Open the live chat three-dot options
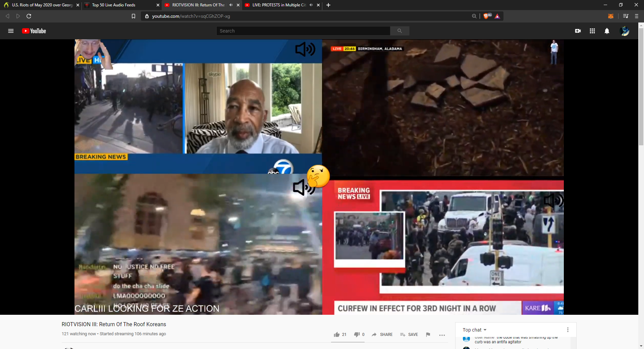The image size is (644, 349). [568, 330]
